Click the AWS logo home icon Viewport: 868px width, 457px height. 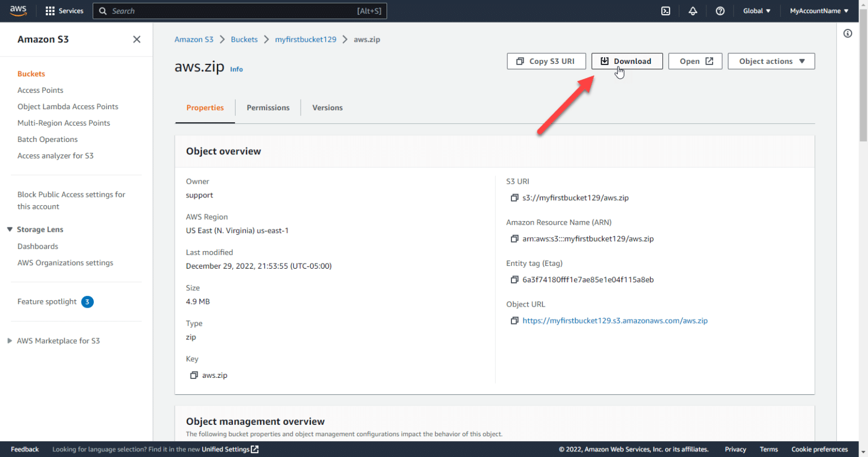click(19, 10)
